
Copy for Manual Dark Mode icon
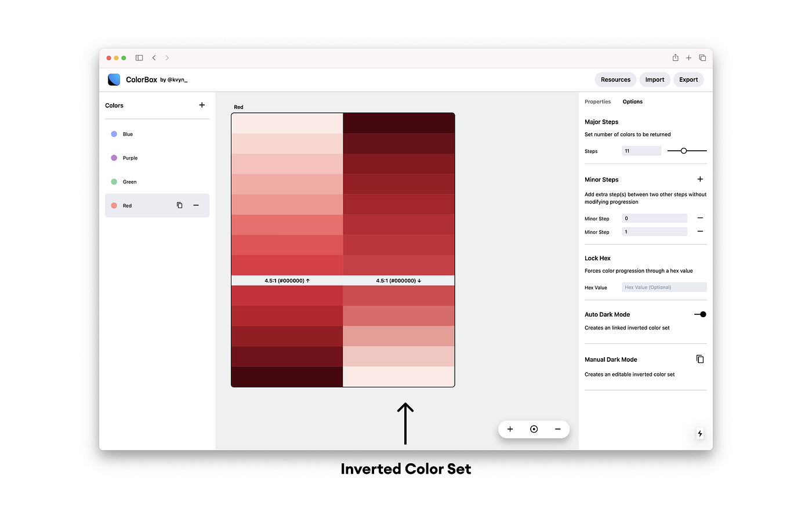pos(700,359)
